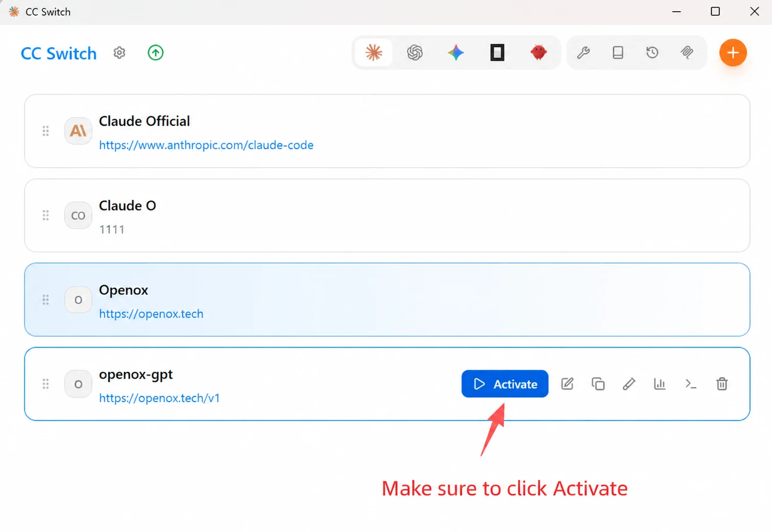Select the black square app tab

(497, 52)
